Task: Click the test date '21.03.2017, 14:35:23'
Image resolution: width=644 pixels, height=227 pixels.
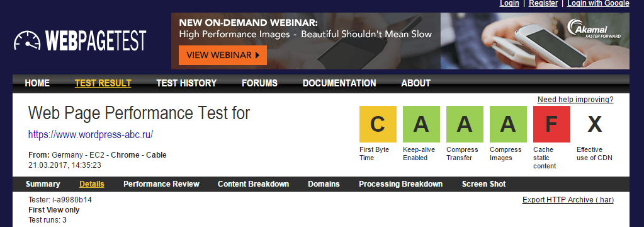Action: coord(64,165)
